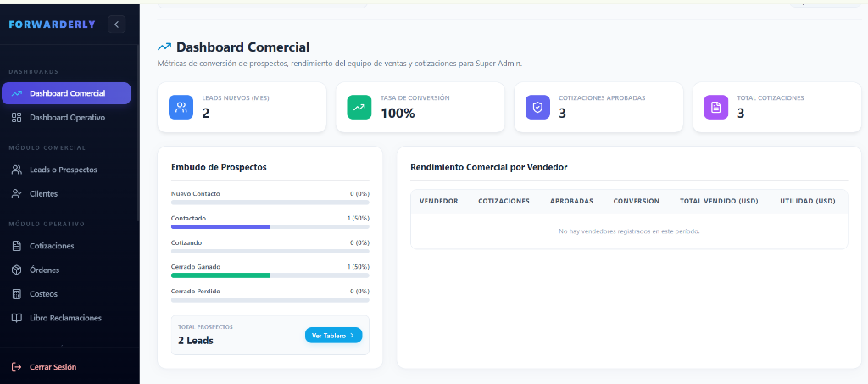Click the trending icon beside sidebar Dashboard Comercial

click(x=17, y=93)
